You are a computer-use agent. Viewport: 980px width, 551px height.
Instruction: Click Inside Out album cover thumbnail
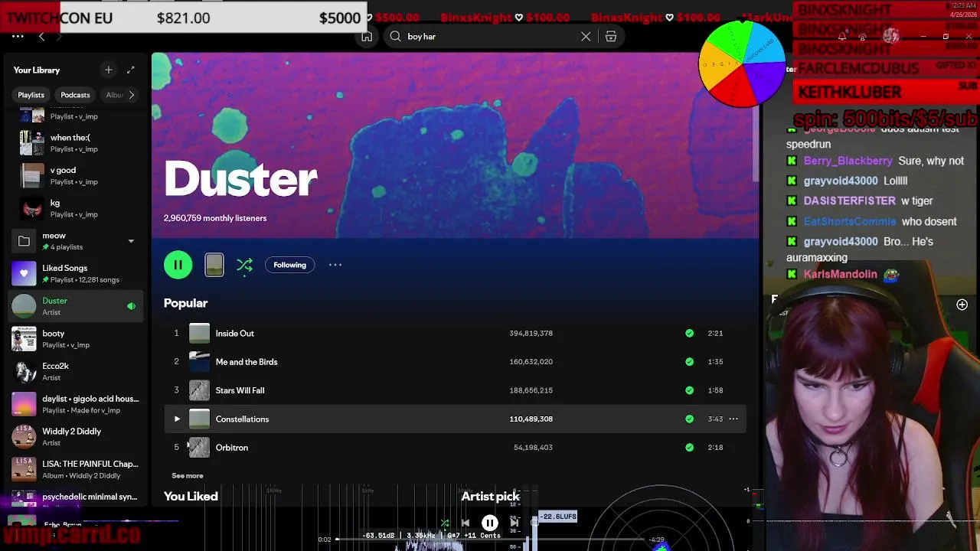[199, 333]
